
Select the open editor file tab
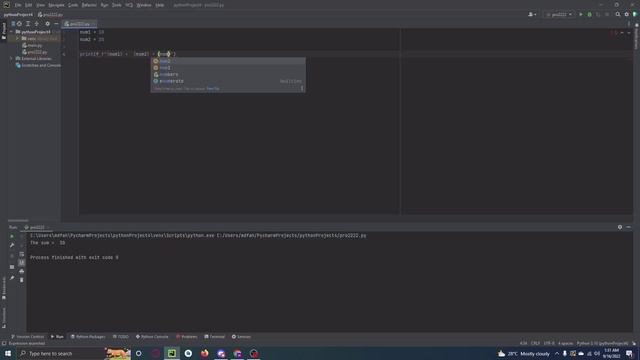pos(79,24)
